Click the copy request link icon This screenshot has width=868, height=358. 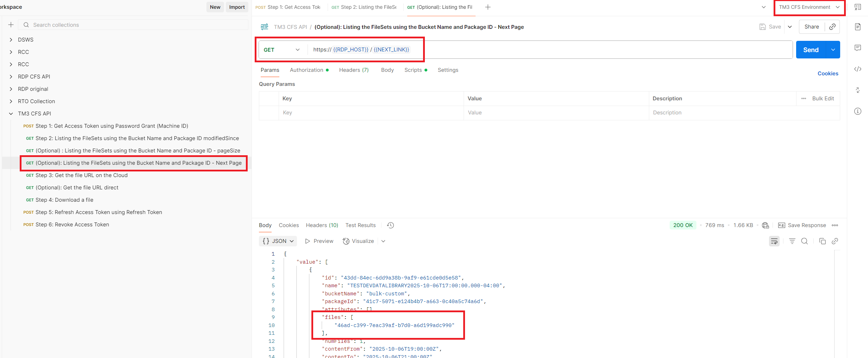click(832, 27)
